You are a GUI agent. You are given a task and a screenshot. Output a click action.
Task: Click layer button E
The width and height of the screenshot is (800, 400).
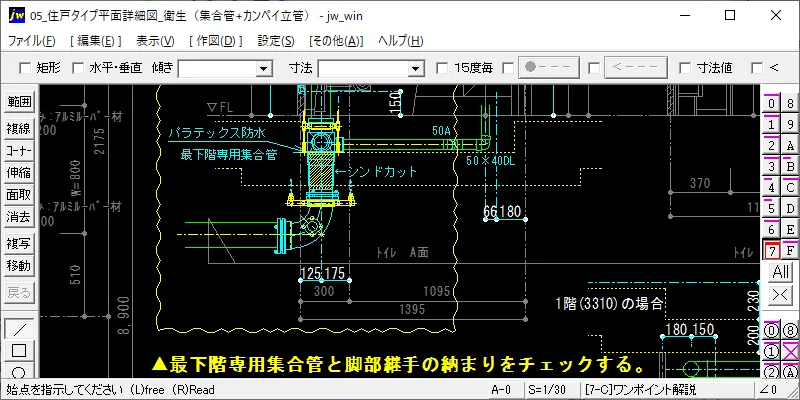pyautogui.click(x=790, y=230)
